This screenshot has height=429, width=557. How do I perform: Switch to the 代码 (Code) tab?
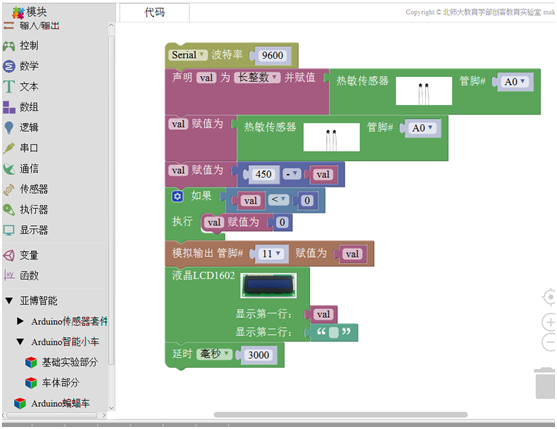coord(154,12)
